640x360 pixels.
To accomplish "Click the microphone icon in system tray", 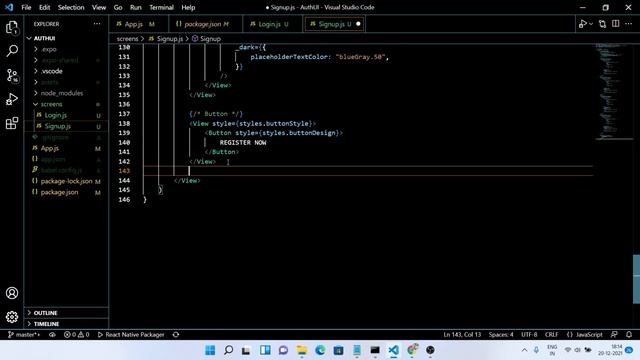I will click(536, 350).
